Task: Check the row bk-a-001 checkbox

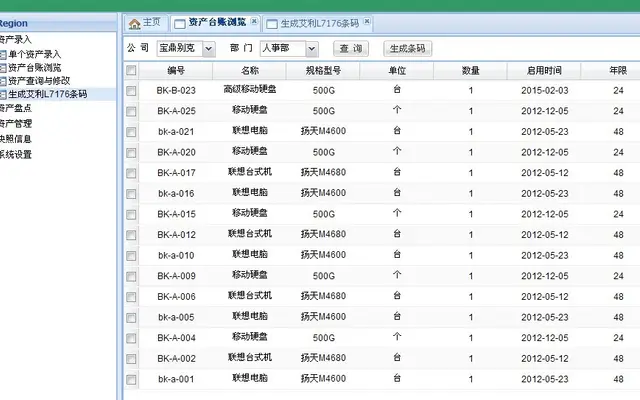Action: (131, 380)
